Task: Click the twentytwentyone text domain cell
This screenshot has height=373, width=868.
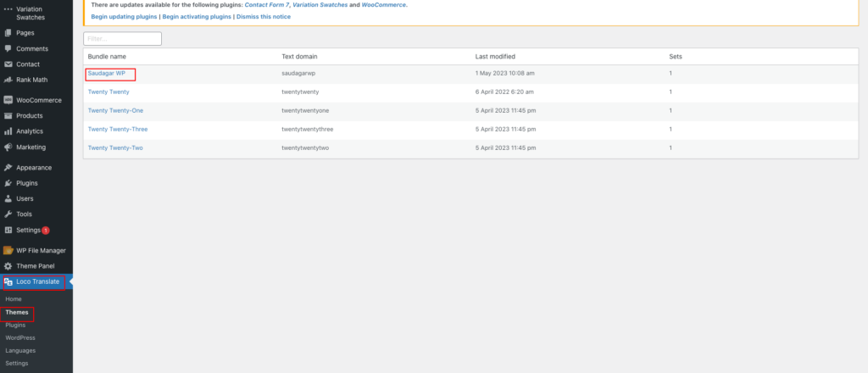Action: click(305, 111)
